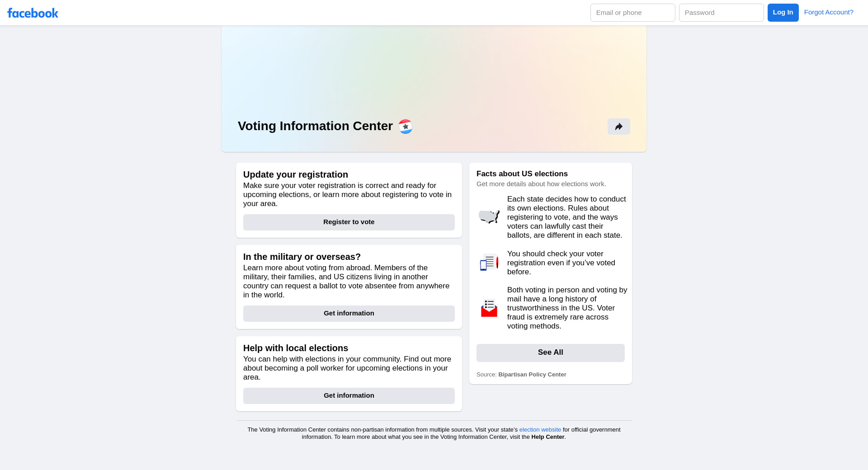
Task: Focus the Password field
Action: pyautogui.click(x=721, y=13)
